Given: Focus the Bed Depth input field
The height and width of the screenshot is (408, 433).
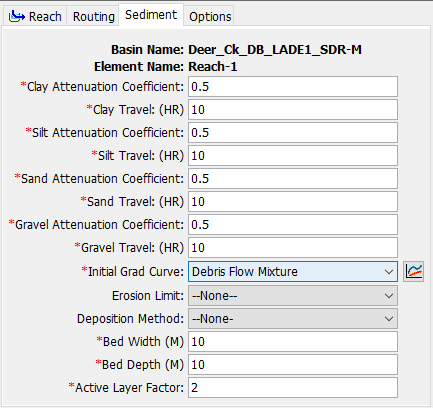Looking at the screenshot, I should pyautogui.click(x=293, y=365).
